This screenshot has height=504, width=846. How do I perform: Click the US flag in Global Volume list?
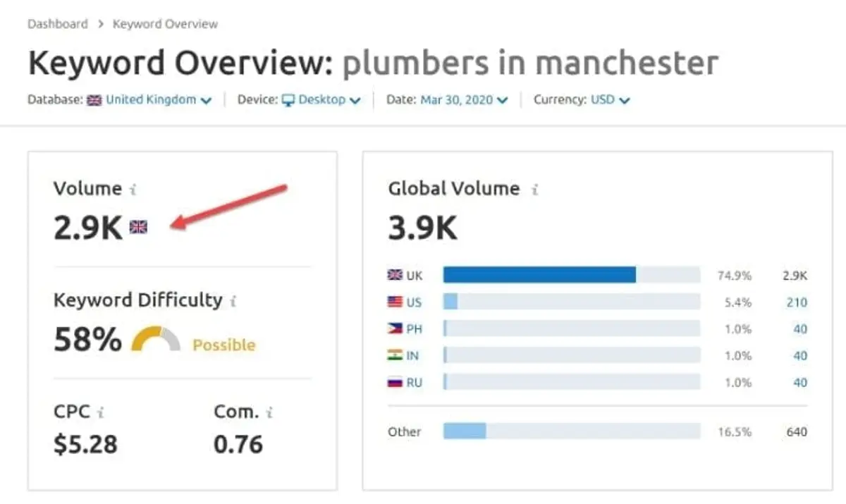click(x=396, y=302)
